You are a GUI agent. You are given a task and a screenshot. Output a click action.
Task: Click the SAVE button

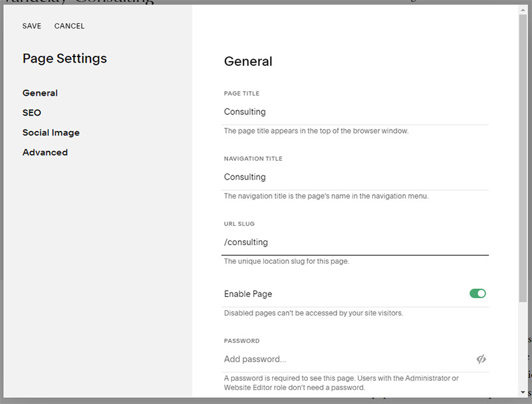click(x=31, y=26)
